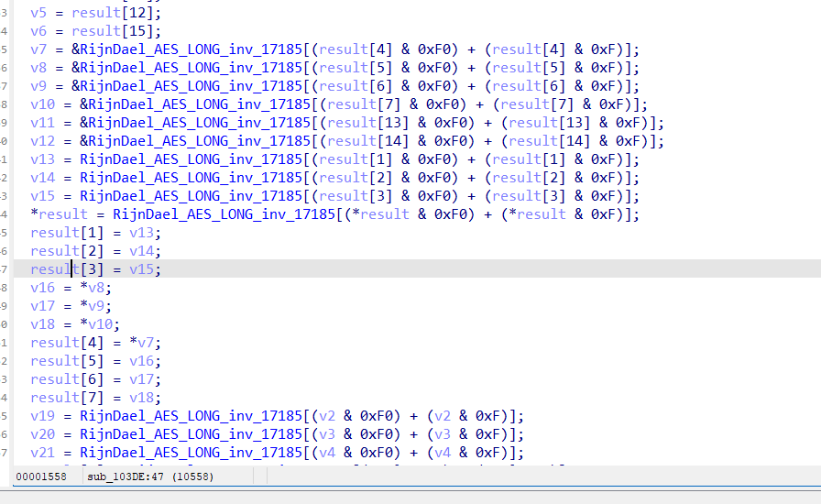The height and width of the screenshot is (504, 821).
Task: Select the line 'v16 = *v8;'
Action: (71, 288)
